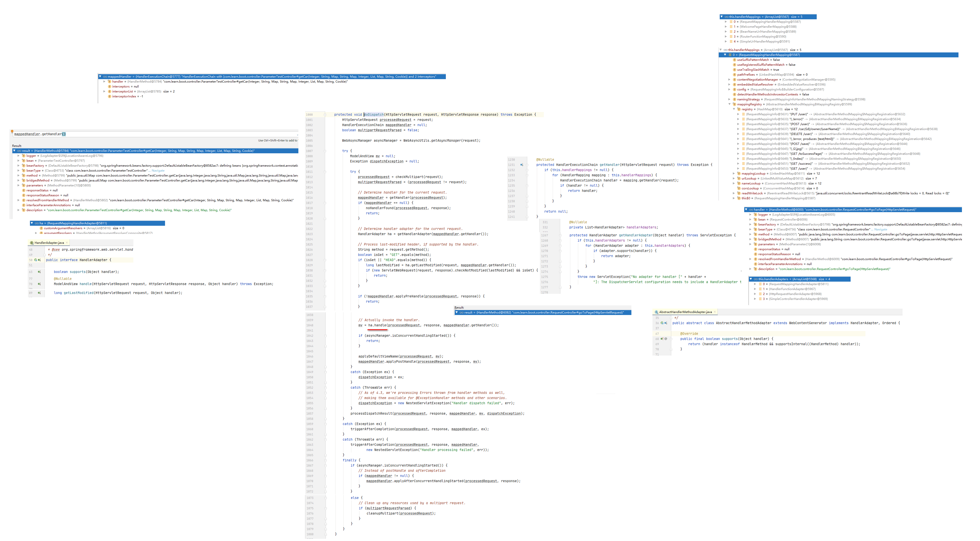
Task: Click field icon next to useTrailingSlashMatch
Action: tap(734, 69)
